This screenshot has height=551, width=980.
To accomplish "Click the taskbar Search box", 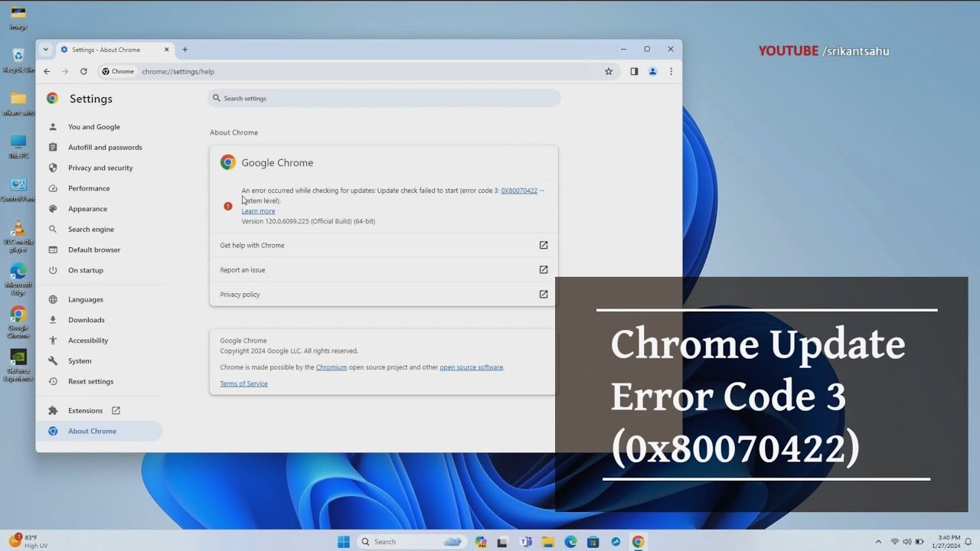I will pos(412,542).
